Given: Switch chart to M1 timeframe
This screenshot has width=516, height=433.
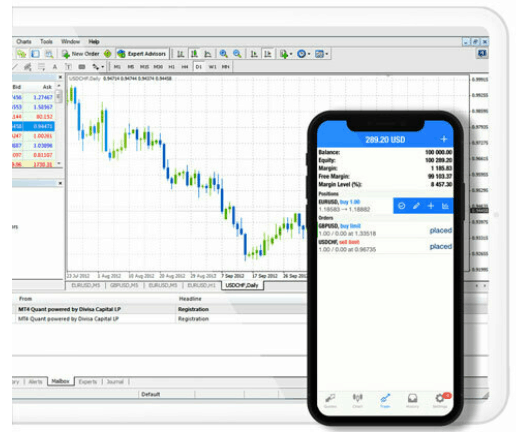Looking at the screenshot, I should click(117, 67).
